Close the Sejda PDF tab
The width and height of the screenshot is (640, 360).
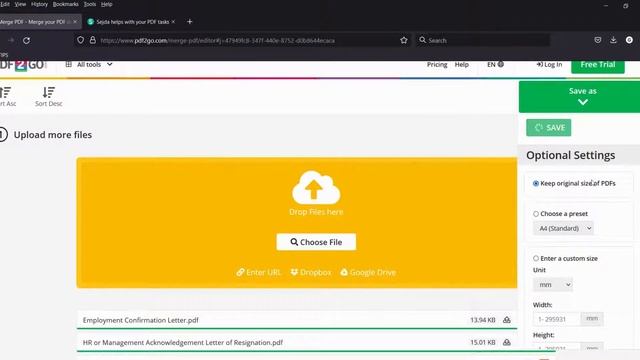(173, 22)
